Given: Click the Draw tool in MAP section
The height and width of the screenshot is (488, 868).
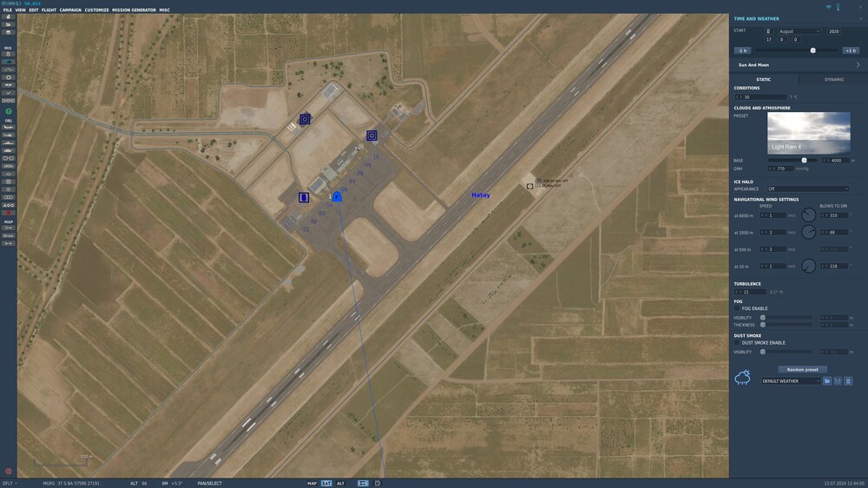Looking at the screenshot, I should pos(9,235).
